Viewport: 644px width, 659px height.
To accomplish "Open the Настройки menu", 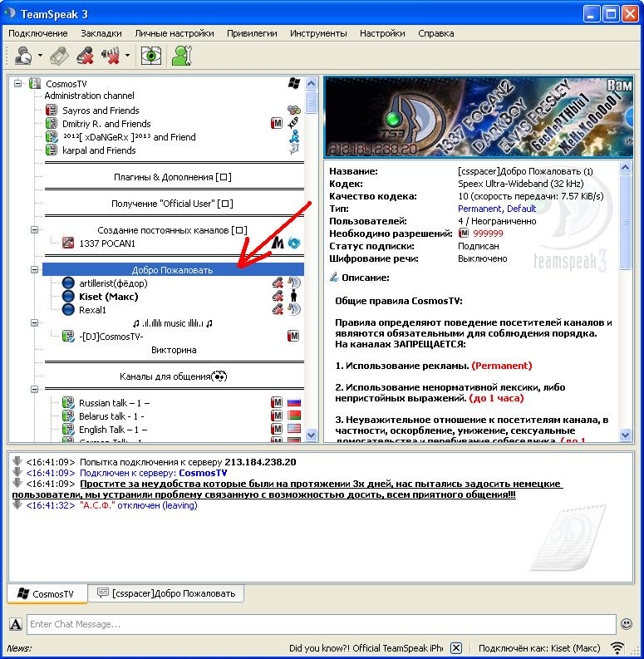I will click(382, 33).
